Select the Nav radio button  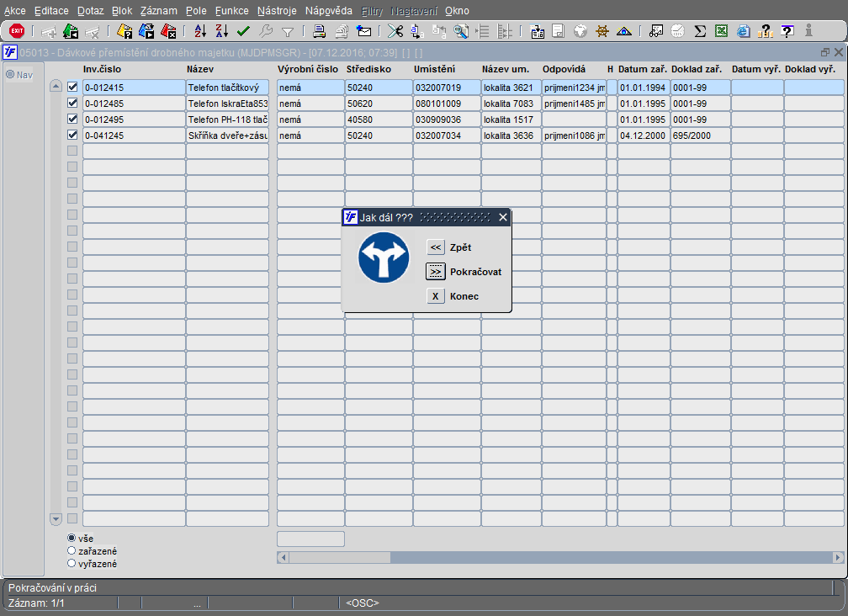tap(10, 75)
